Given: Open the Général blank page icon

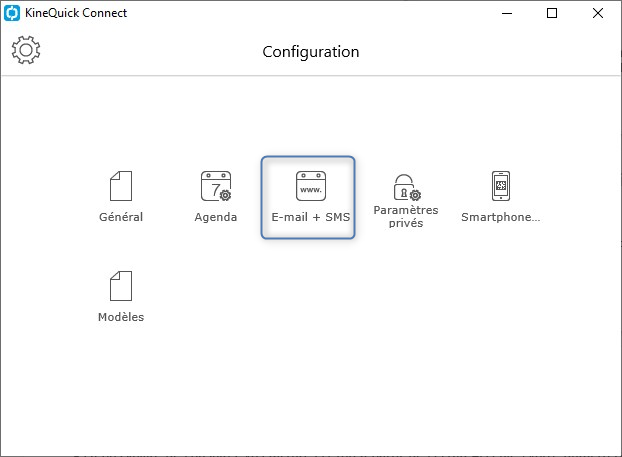Looking at the screenshot, I should [x=121, y=186].
